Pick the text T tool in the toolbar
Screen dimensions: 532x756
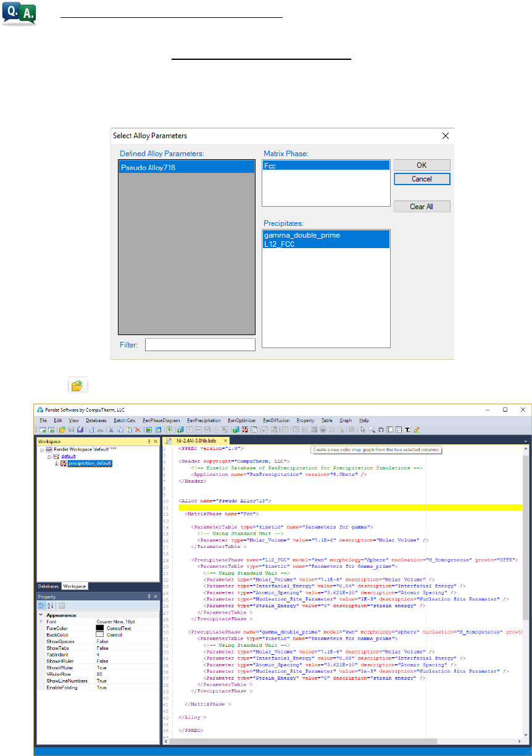pos(407,429)
